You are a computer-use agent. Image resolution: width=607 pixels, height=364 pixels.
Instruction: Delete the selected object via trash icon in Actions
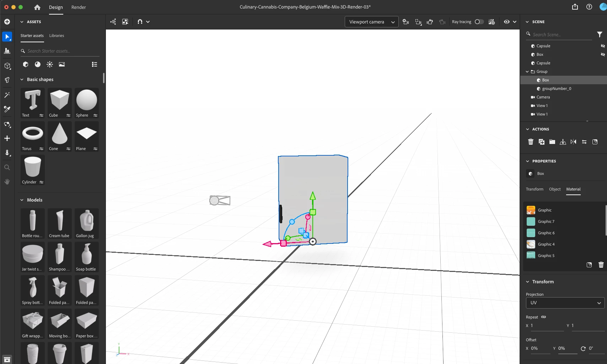point(531,142)
